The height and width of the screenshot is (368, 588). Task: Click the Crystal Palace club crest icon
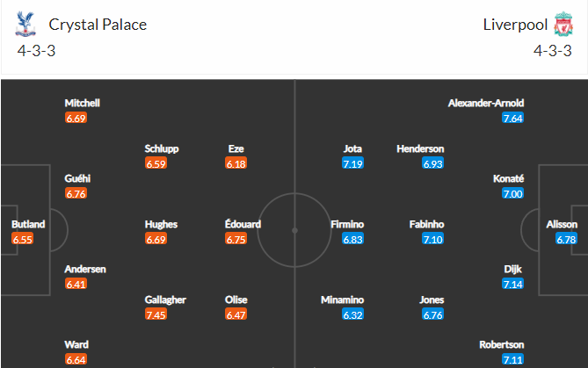click(24, 25)
